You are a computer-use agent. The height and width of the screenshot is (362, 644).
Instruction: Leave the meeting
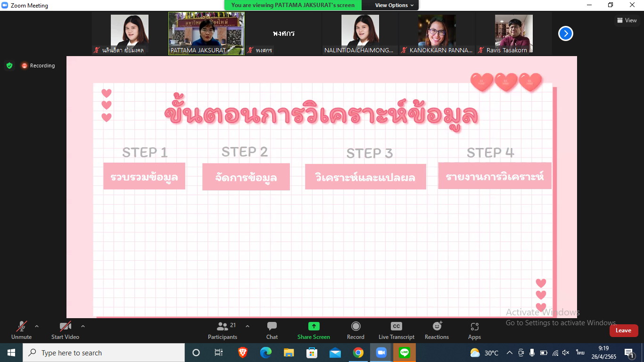pyautogui.click(x=624, y=330)
